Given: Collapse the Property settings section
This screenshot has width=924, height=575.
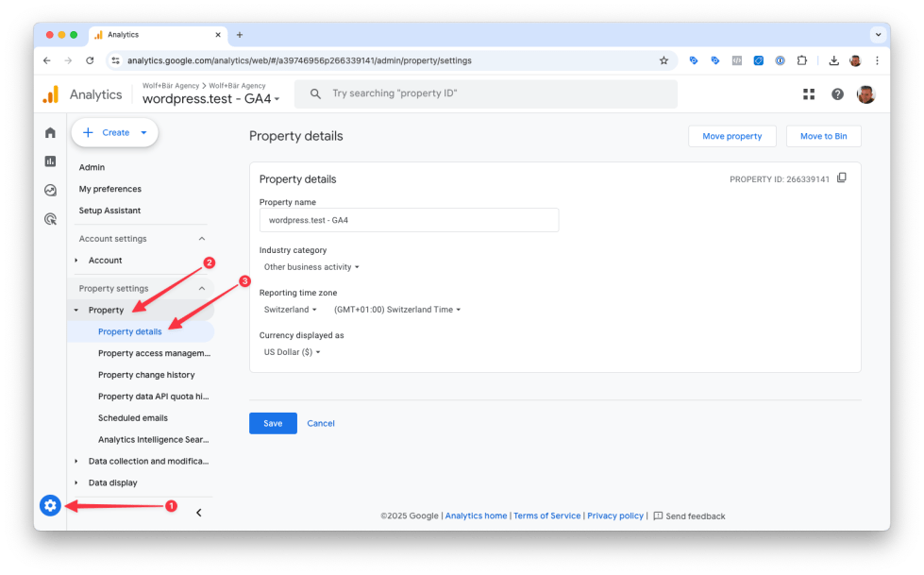Looking at the screenshot, I should coord(202,288).
